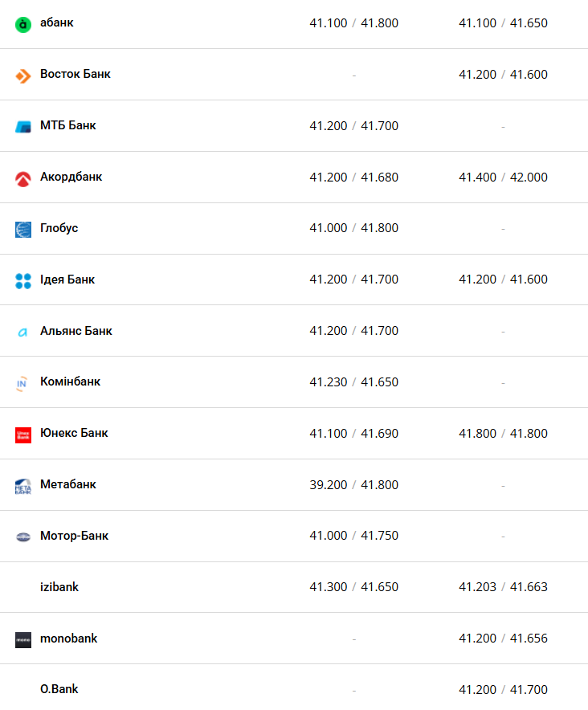Open the monobank name link
The height and width of the screenshot is (710, 588).
click(x=69, y=639)
